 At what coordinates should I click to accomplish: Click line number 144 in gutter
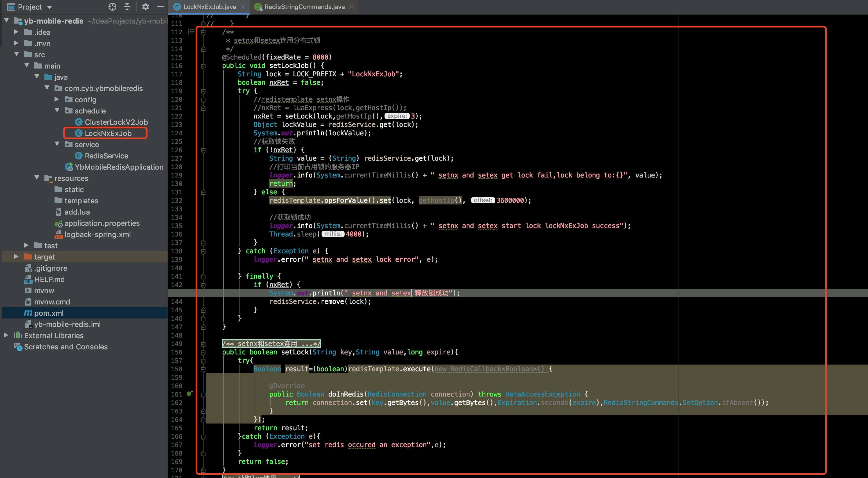point(177,301)
